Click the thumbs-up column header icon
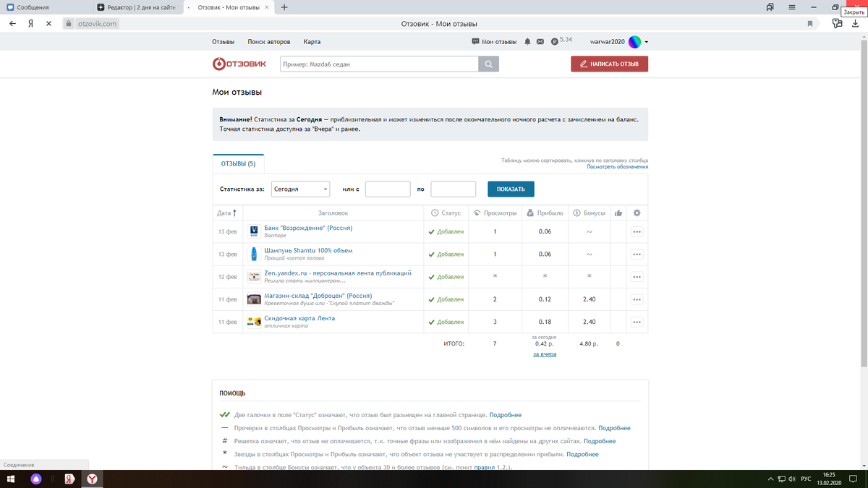868x488 pixels. (618, 213)
